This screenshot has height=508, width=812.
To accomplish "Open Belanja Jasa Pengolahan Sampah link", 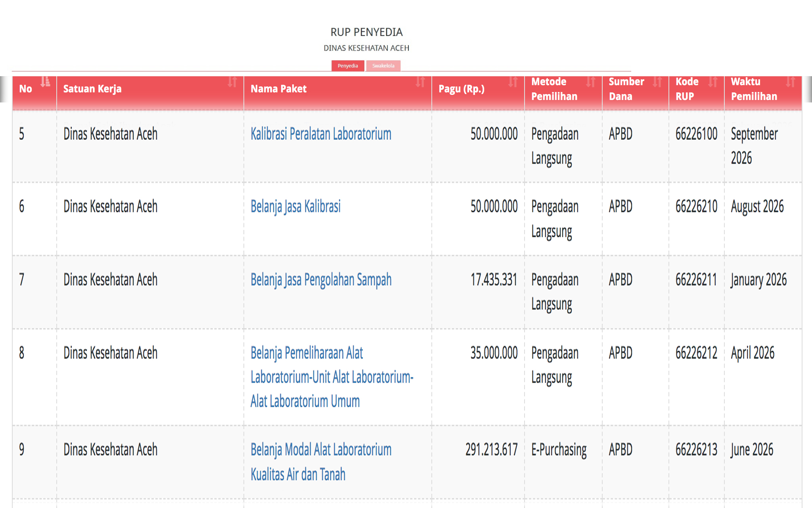I will (321, 280).
